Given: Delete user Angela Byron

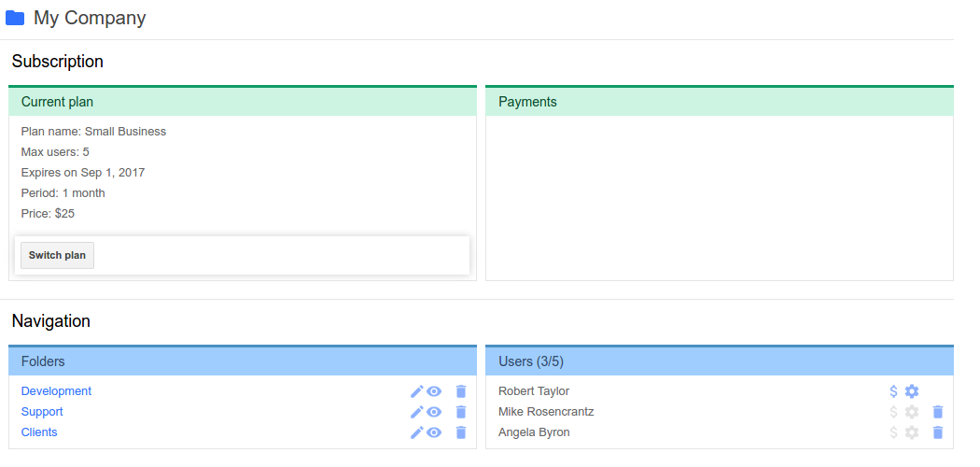Looking at the screenshot, I should point(938,432).
